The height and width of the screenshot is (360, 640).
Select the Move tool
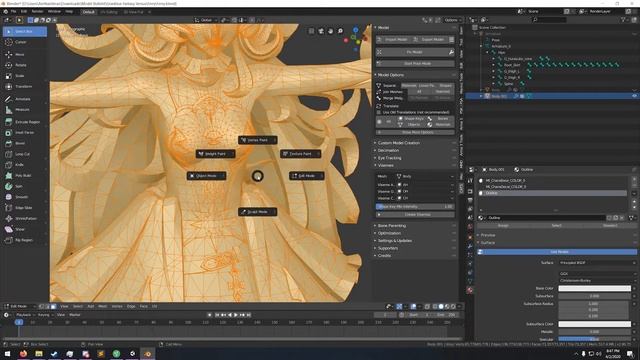pos(24,54)
